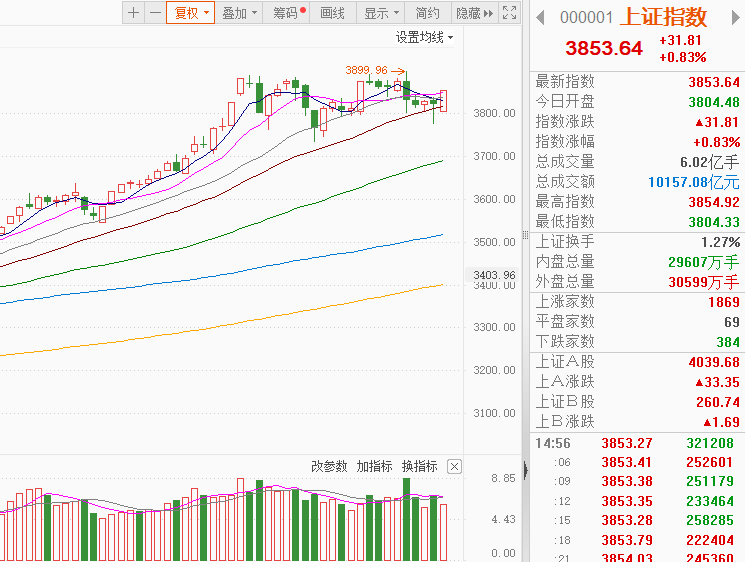Screen dimensions: 745x562
Task: Go to next stock with right arrow
Action: pos(735,18)
